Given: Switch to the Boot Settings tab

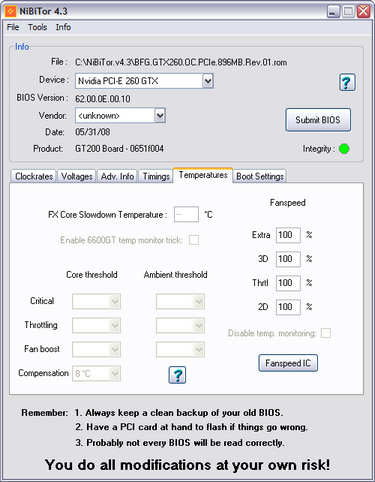Looking at the screenshot, I should coord(260,176).
